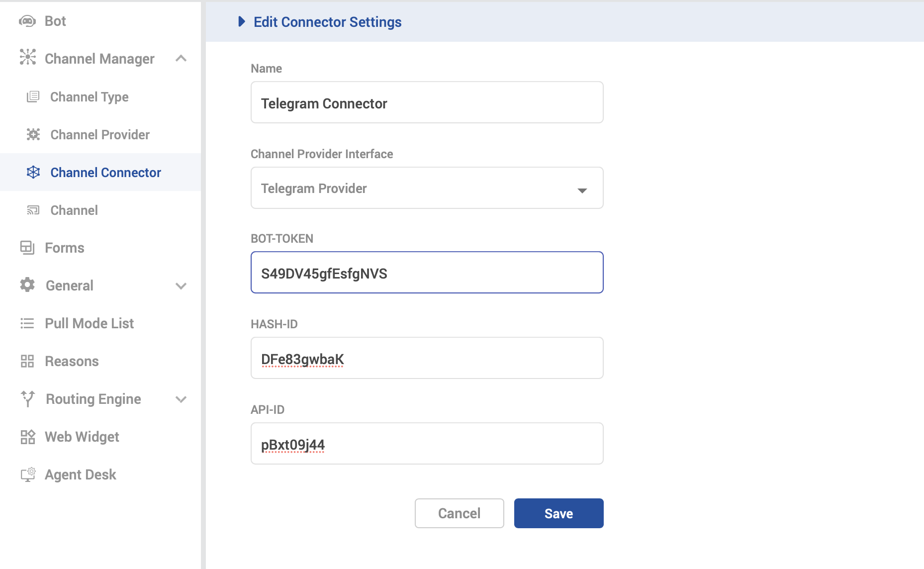Expand the Routing Engine chevron
Screen dimensions: 924x569
[x=181, y=399]
